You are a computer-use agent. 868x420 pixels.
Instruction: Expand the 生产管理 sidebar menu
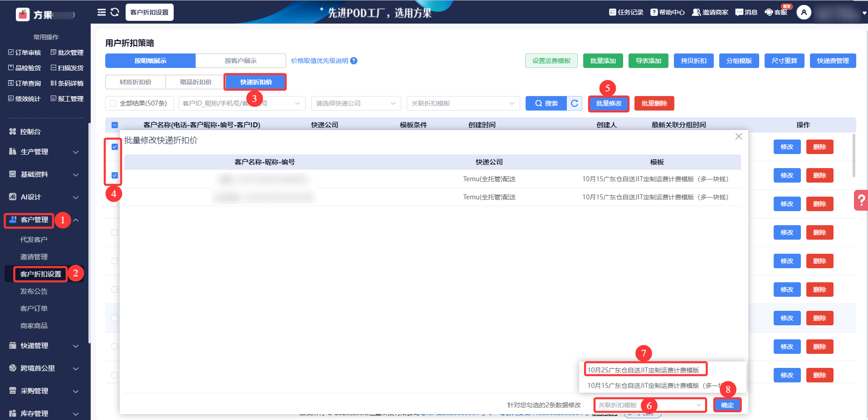[44, 152]
